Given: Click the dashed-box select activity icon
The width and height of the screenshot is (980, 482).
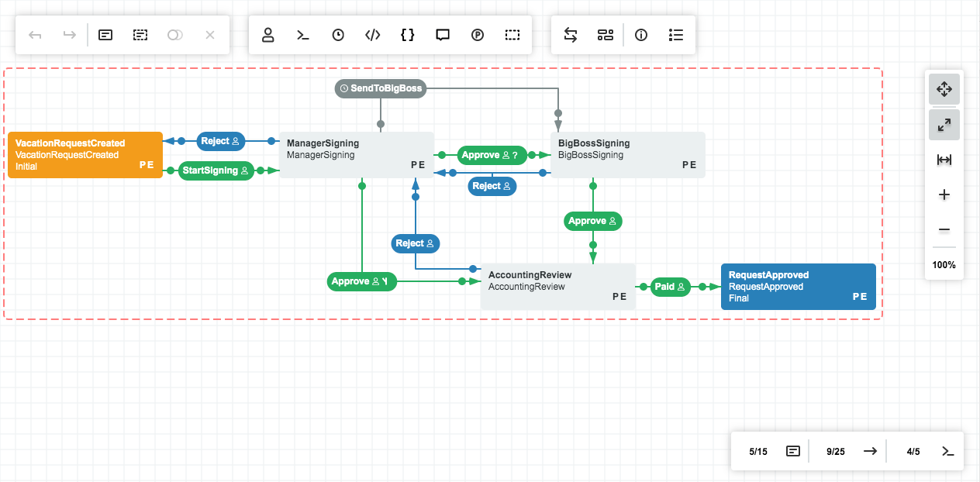Looking at the screenshot, I should pos(140,35).
